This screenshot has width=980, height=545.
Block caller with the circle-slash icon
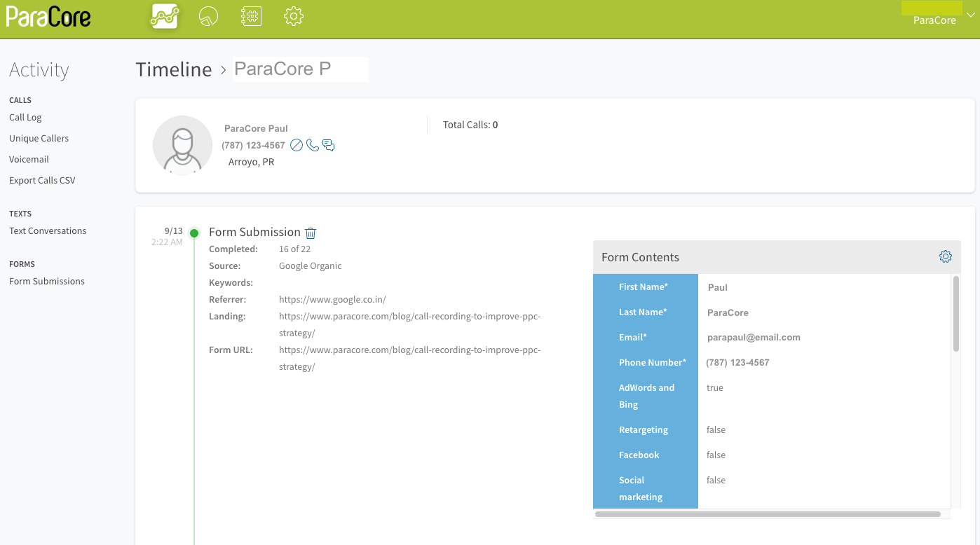tap(297, 145)
